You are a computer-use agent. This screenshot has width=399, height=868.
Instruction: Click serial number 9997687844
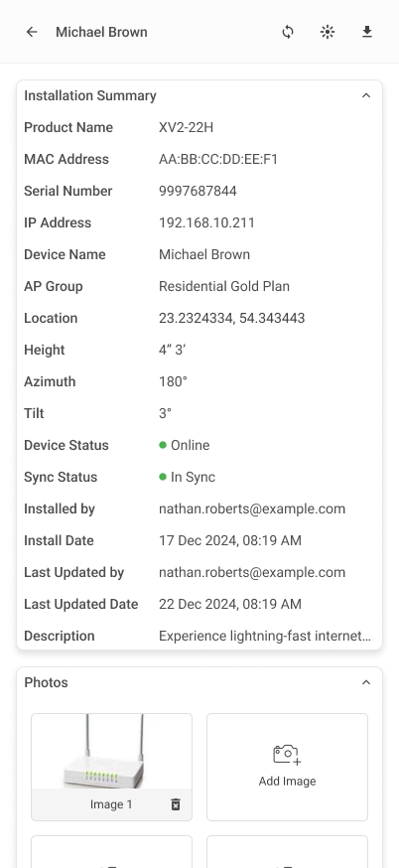pyautogui.click(x=198, y=191)
